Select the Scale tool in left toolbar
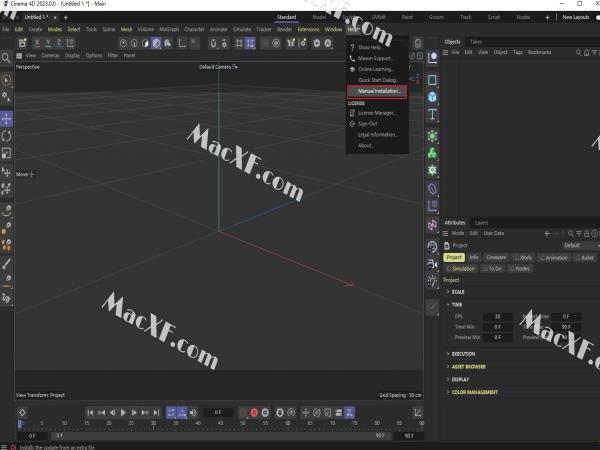Screen dimensions: 600x450 tap(6, 153)
